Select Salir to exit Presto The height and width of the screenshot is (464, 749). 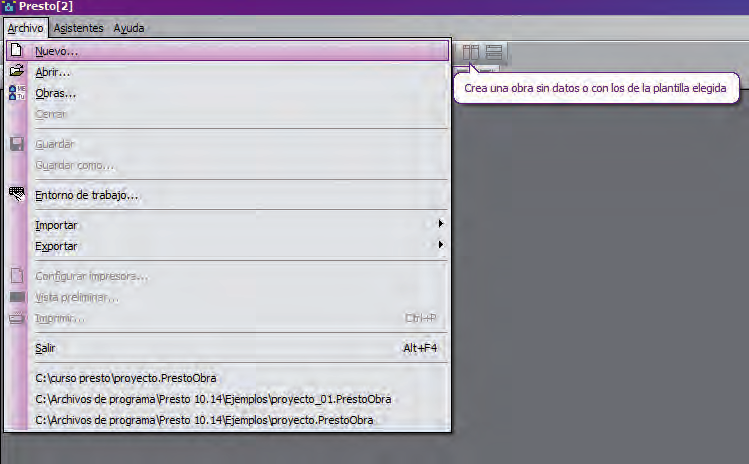(x=227, y=348)
